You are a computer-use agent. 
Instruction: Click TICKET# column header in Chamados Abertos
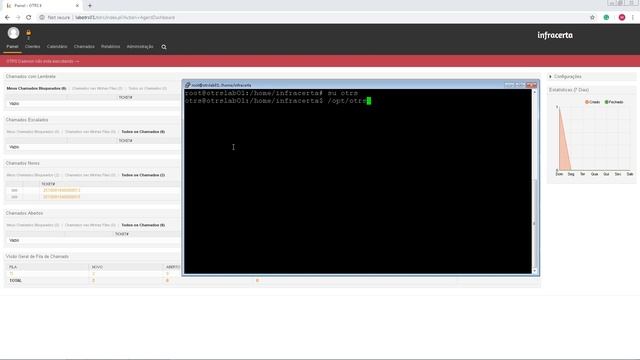122,234
